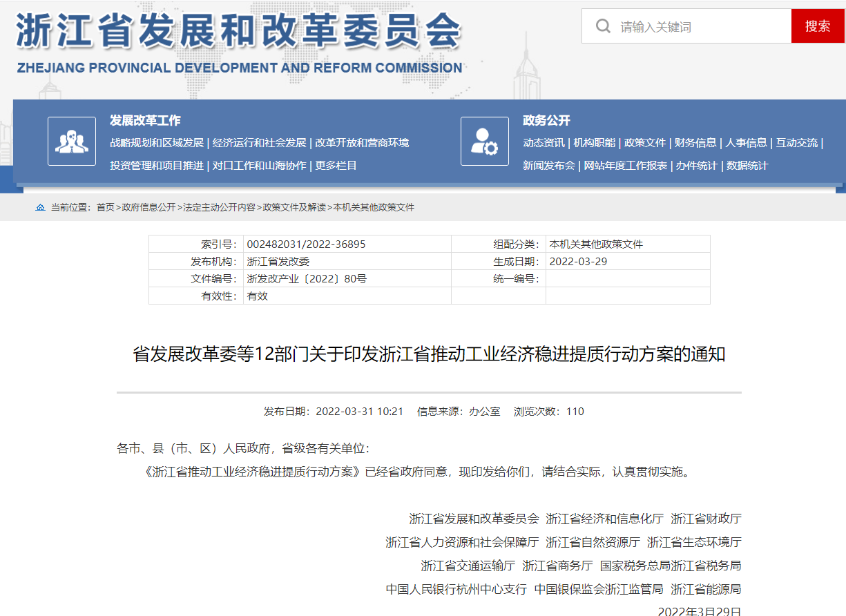
Task: Click signatory 浙江省人力资源和社会保障厅
Action: 462,542
